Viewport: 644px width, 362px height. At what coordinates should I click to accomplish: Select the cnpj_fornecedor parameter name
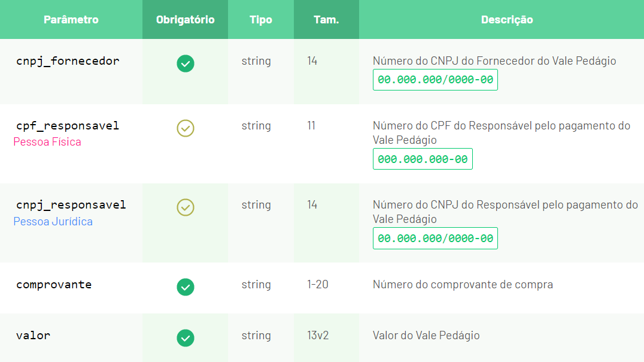68,61
